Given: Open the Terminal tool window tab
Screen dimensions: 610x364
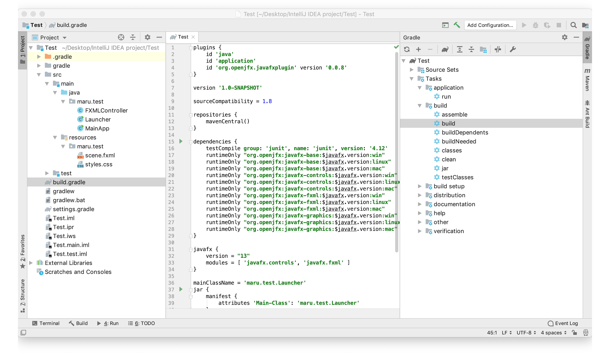Looking at the screenshot, I should (x=46, y=323).
